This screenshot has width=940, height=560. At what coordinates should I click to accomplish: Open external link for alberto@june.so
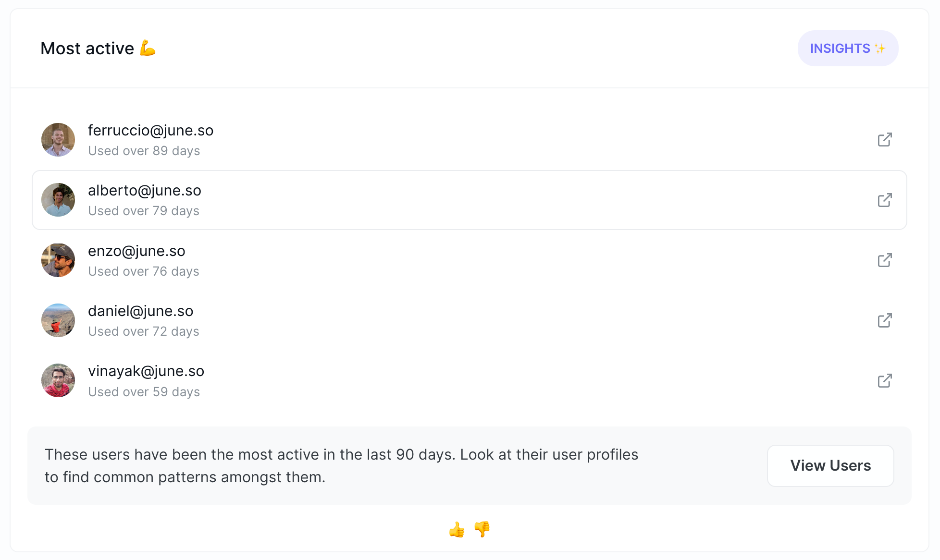[x=884, y=200]
